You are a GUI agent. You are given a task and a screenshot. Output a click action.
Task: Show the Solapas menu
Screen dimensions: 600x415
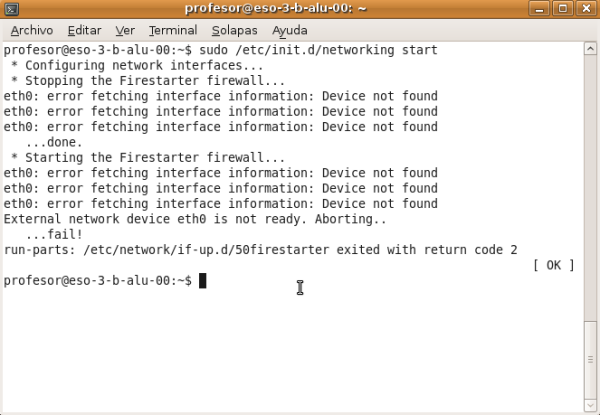coord(234,30)
